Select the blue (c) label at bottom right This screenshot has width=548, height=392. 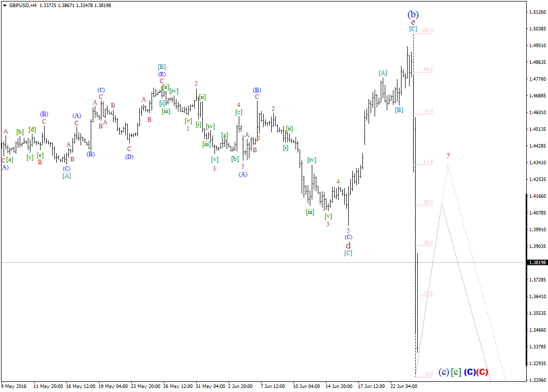point(444,372)
